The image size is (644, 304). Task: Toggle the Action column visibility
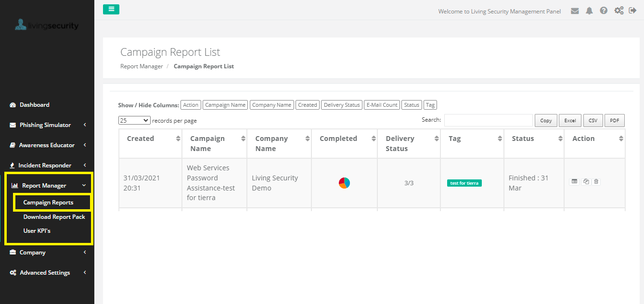coord(191,105)
